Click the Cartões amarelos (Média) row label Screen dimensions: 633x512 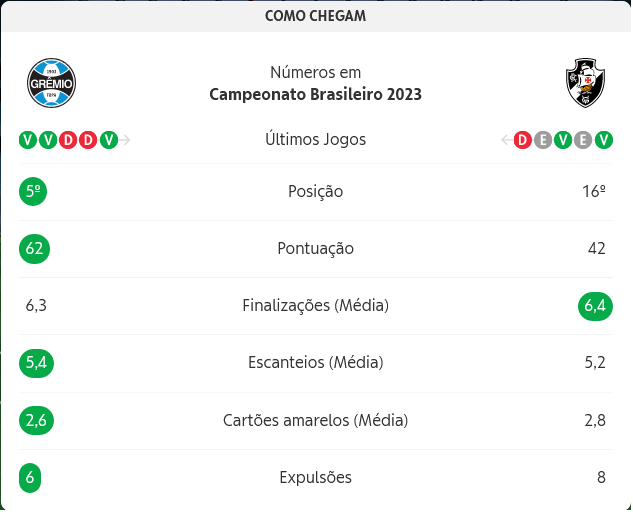click(x=315, y=420)
